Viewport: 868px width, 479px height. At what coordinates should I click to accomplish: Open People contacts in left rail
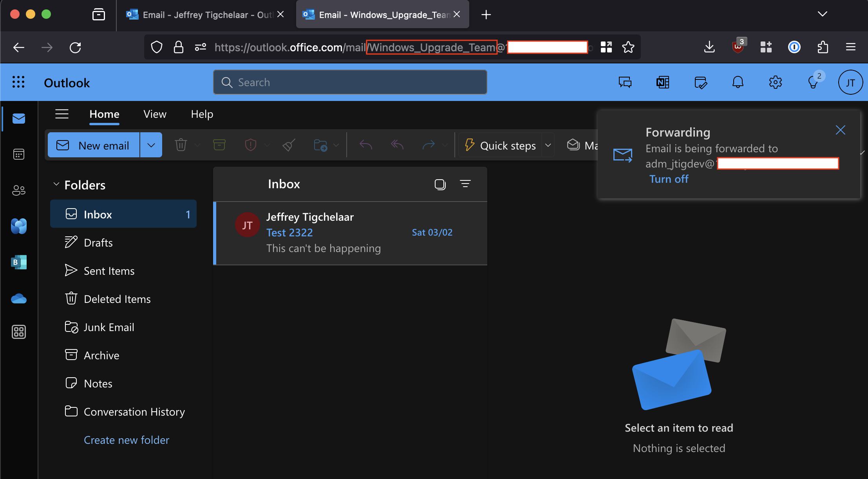point(19,190)
